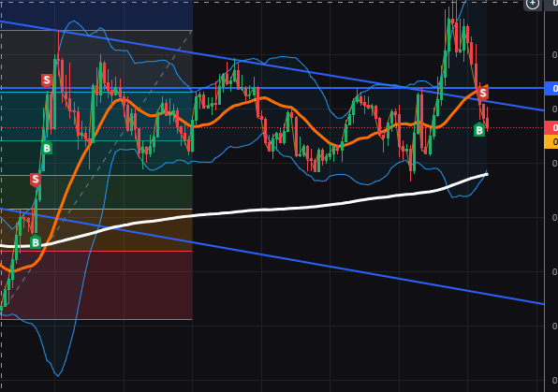Click the green Fibonacci level line

(96, 175)
